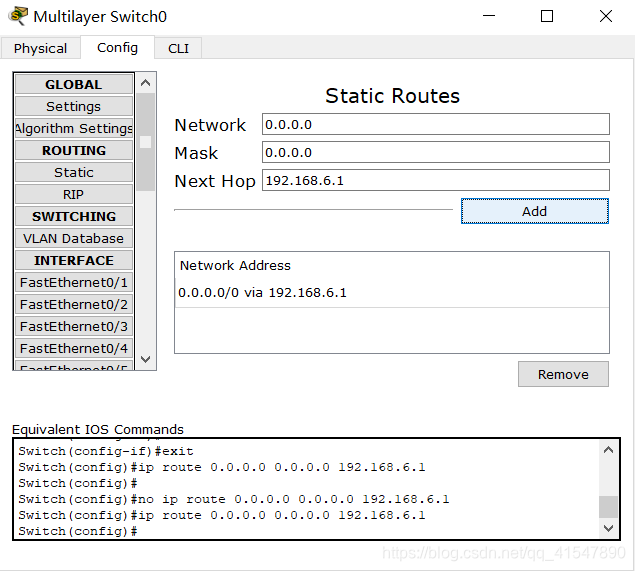The image size is (635, 571).
Task: Open global Settings in the sidebar
Action: [x=74, y=106]
